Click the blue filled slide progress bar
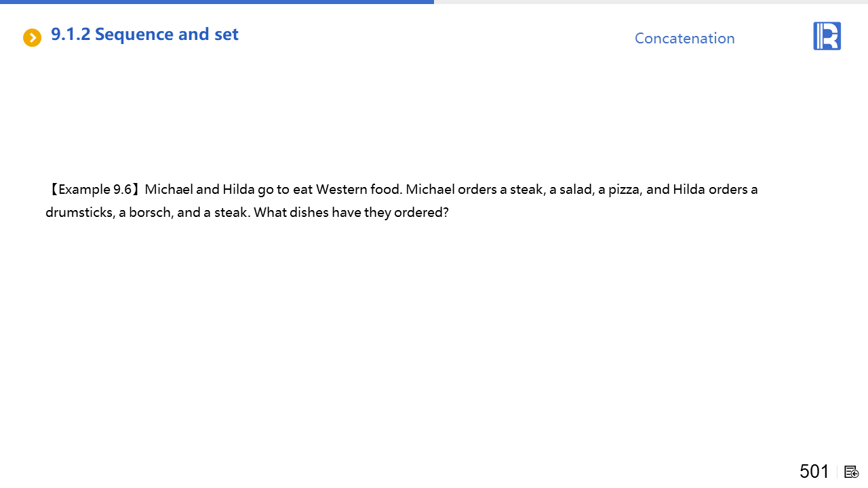Image resolution: width=868 pixels, height=488 pixels. coord(217,2)
